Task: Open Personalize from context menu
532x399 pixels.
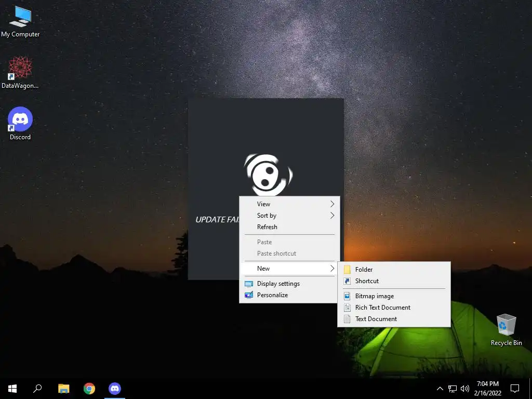Action: [289, 295]
